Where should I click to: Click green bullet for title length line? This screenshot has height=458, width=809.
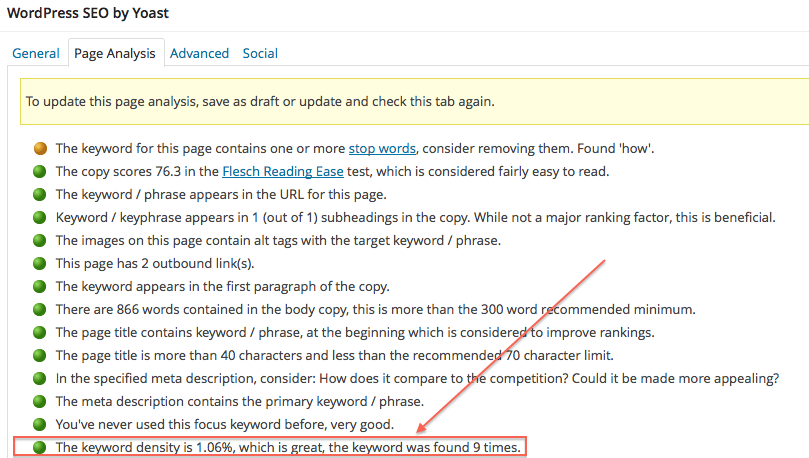point(40,355)
